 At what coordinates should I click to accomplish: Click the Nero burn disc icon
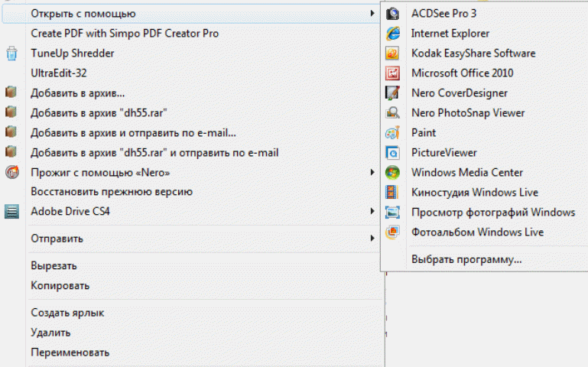point(12,172)
